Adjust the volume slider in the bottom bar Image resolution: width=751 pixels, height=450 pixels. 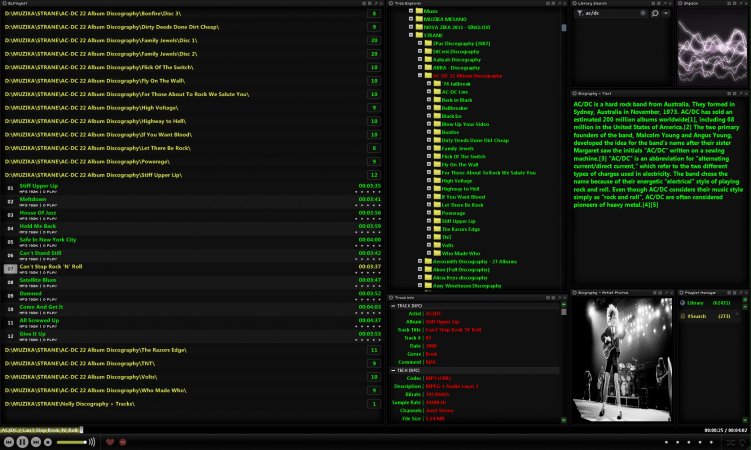(72, 442)
